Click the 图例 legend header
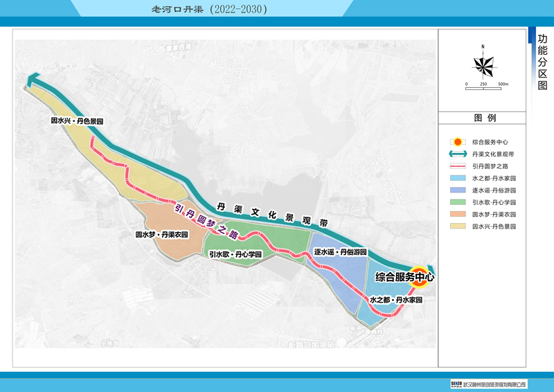This screenshot has height=392, width=554. 484,118
